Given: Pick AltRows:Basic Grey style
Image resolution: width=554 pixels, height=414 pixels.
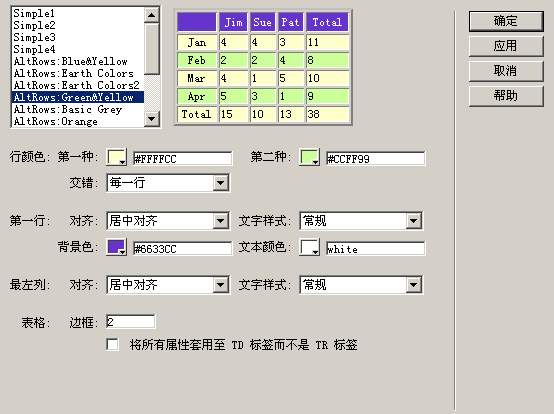Looking at the screenshot, I should click(78, 110).
